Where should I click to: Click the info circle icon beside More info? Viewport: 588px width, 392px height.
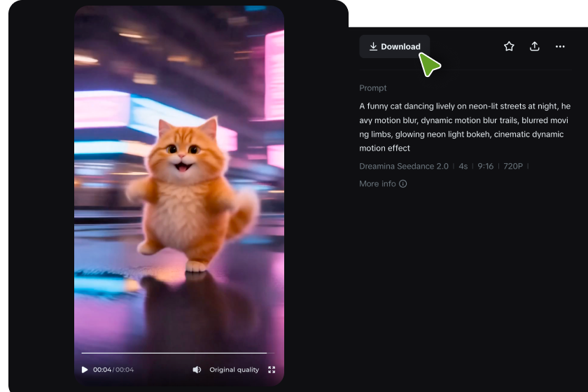(x=402, y=184)
